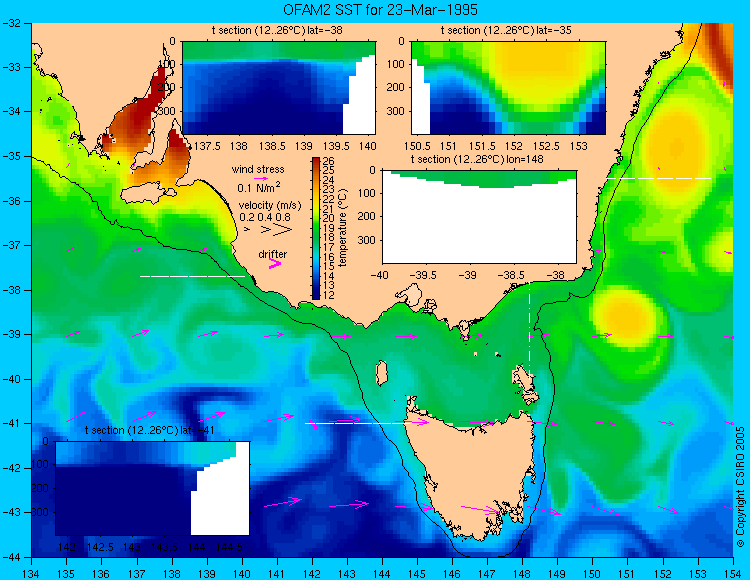Click the main map latitude label -37

[11, 245]
